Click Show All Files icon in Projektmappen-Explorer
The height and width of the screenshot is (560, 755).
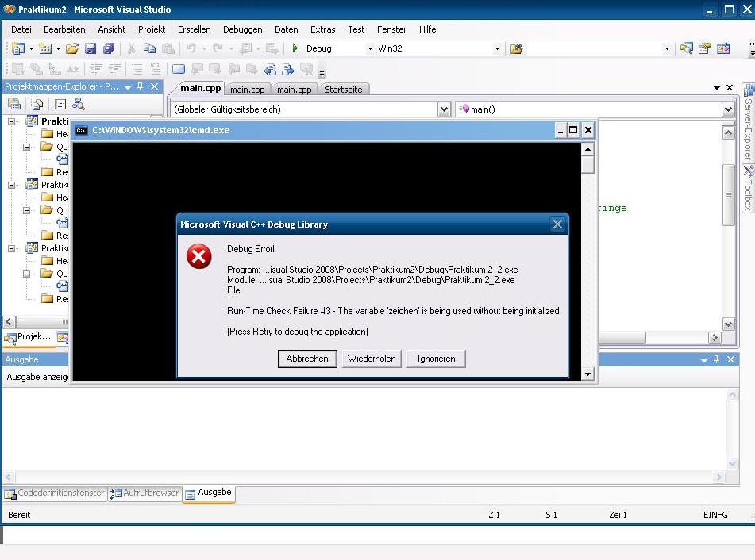coord(37,104)
